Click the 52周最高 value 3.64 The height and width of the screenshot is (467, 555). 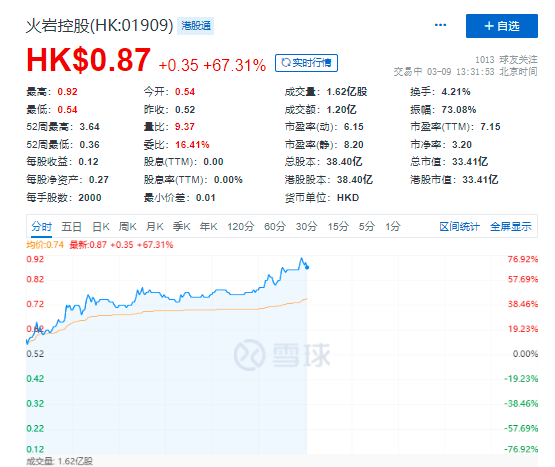coord(90,127)
